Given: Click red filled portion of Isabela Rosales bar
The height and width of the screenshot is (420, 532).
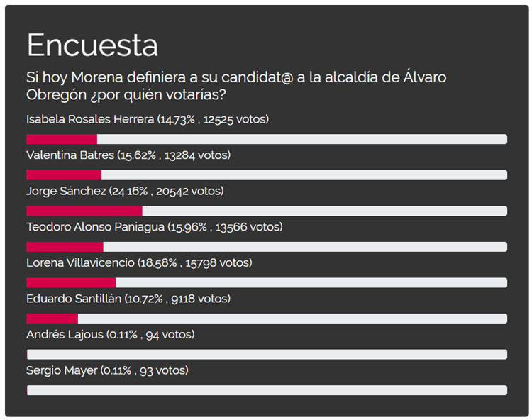Looking at the screenshot, I should [x=62, y=139].
